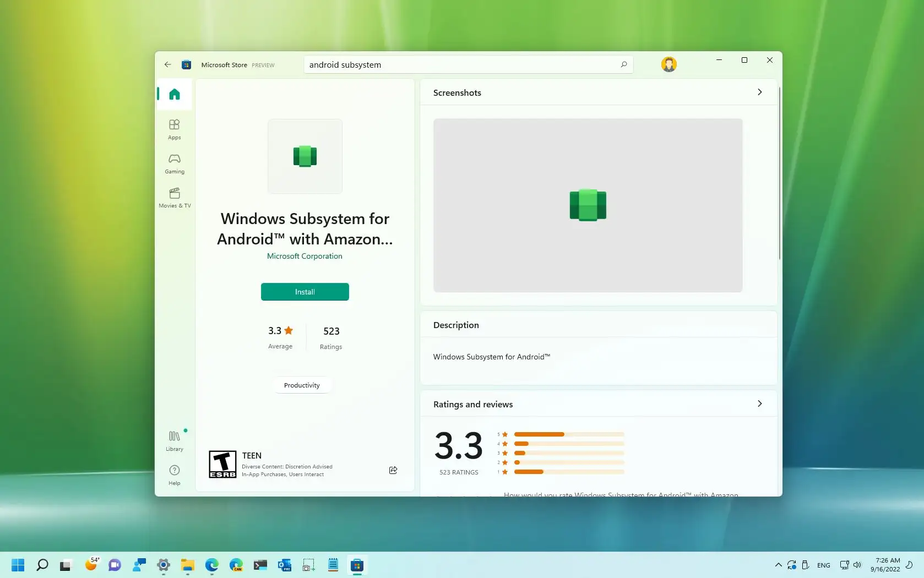This screenshot has width=924, height=578.
Task: Click the Safely Remove Hardware USB tray icon
Action: tap(805, 565)
